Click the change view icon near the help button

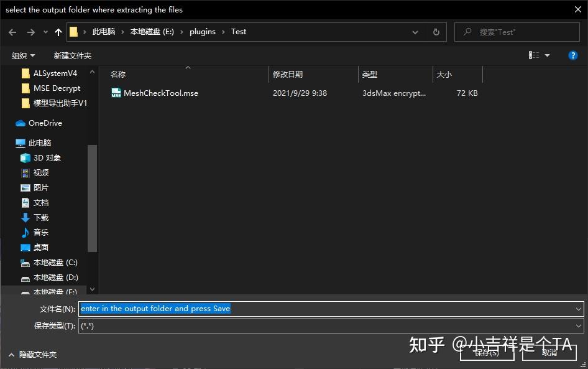coord(535,55)
